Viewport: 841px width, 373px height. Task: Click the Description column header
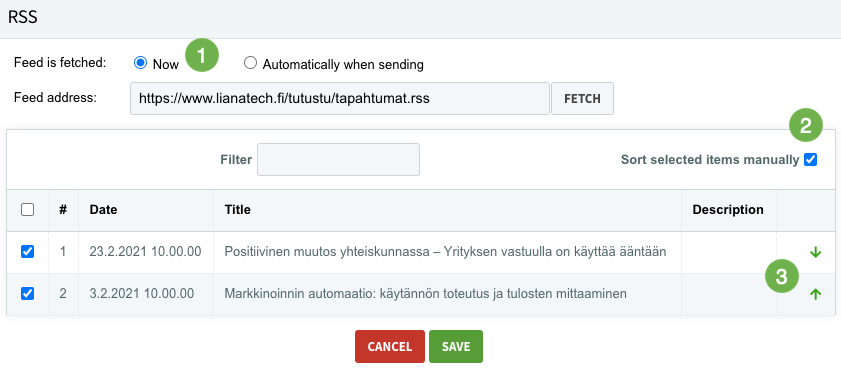[x=728, y=210]
